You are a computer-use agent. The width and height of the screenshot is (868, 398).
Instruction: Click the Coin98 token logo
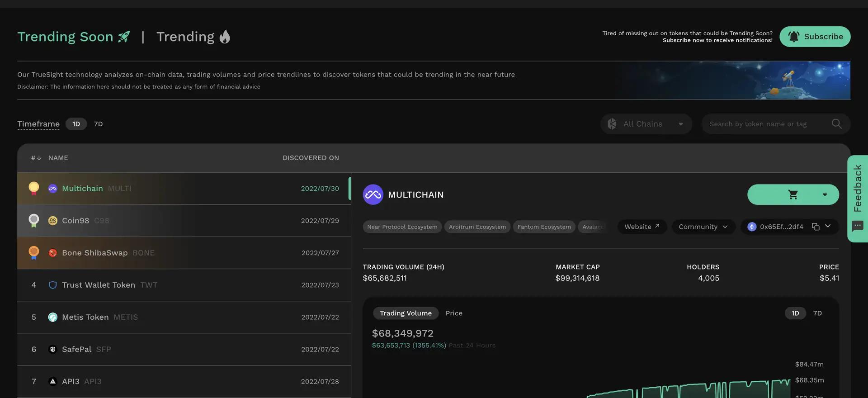[53, 221]
